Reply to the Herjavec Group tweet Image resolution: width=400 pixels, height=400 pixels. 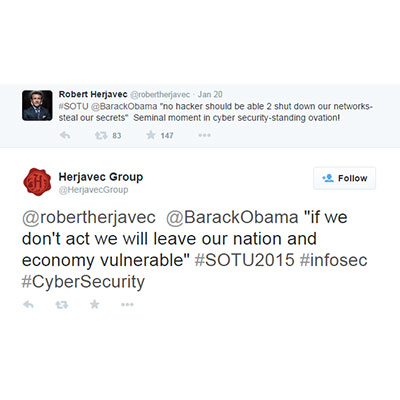(28, 304)
